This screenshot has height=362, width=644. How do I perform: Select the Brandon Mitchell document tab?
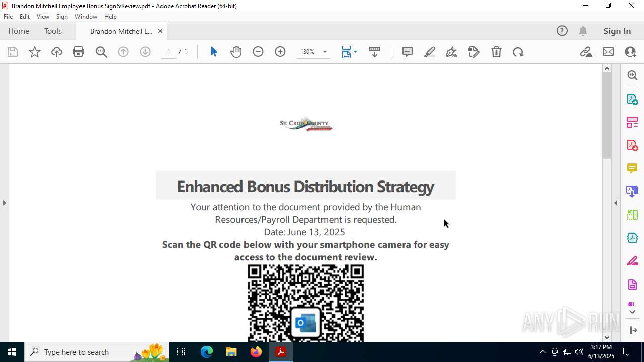tap(121, 31)
